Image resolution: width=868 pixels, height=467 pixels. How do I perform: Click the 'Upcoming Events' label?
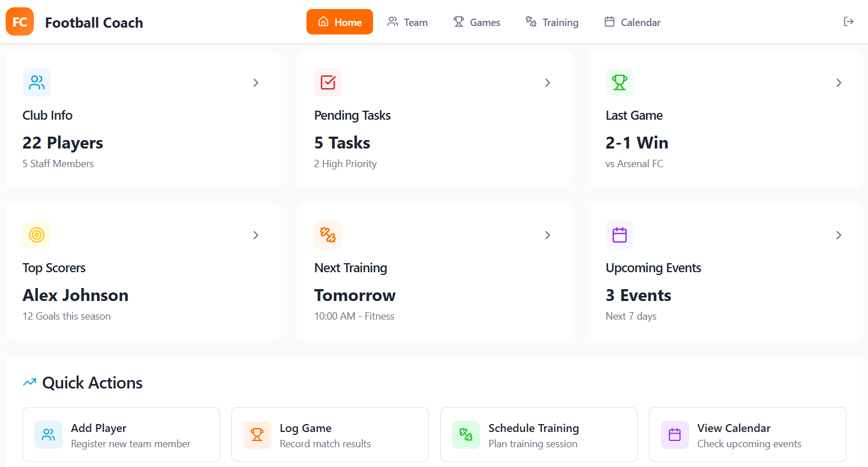tap(654, 268)
